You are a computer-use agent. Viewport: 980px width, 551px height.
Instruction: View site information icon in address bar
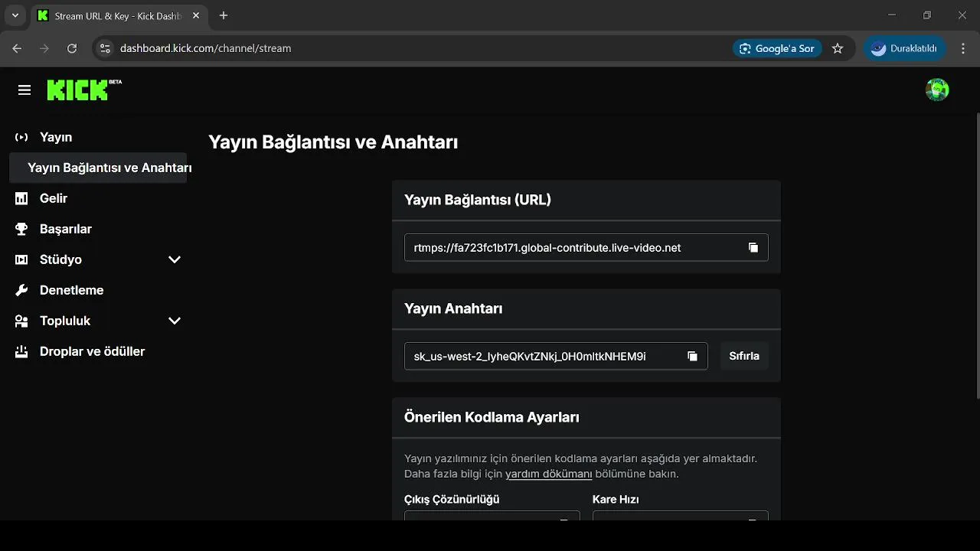(106, 48)
